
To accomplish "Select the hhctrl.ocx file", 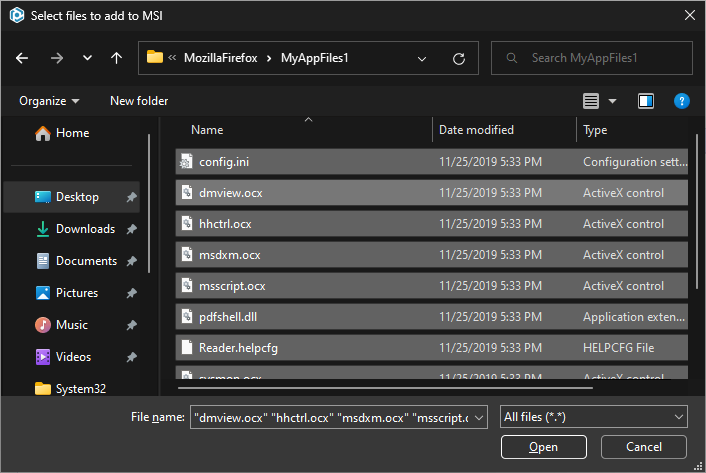I will pyautogui.click(x=431, y=224).
